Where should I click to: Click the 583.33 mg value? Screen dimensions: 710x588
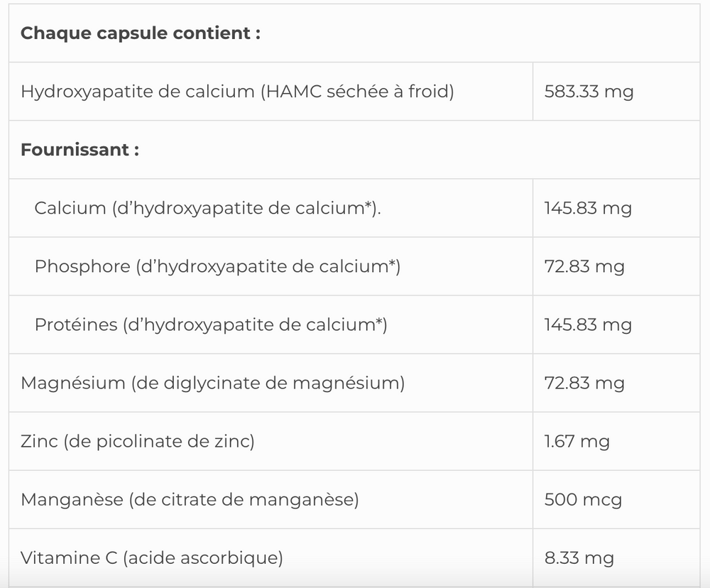pos(589,92)
